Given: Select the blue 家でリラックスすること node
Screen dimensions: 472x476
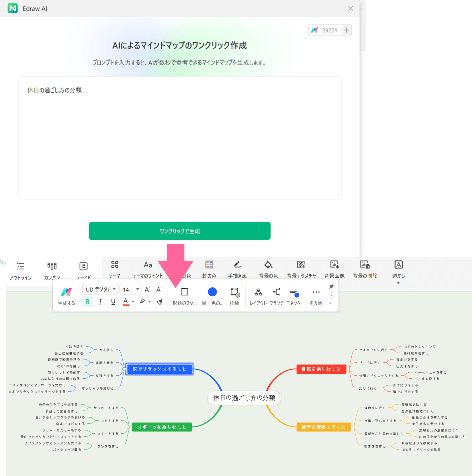Looking at the screenshot, I should 159,369.
